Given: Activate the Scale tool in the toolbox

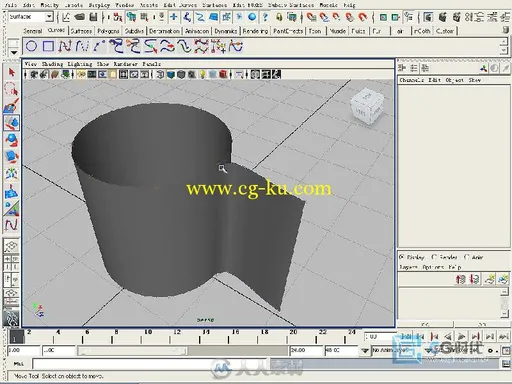Looking at the screenshot, I should coord(12,156).
